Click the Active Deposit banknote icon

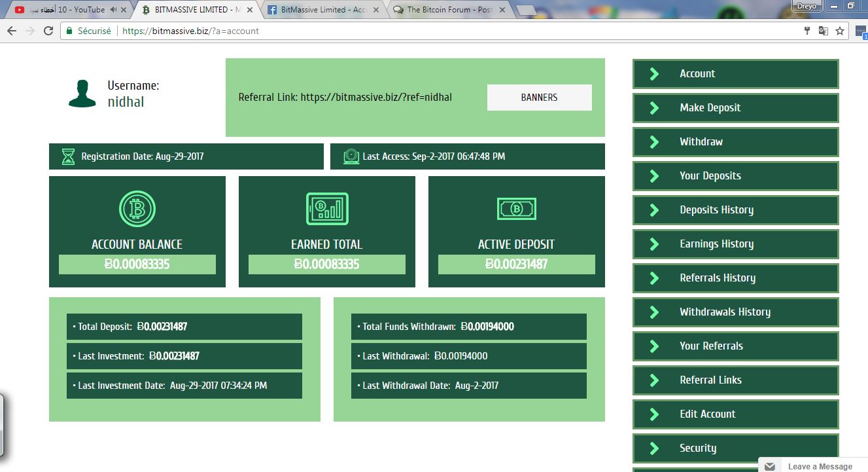[517, 209]
